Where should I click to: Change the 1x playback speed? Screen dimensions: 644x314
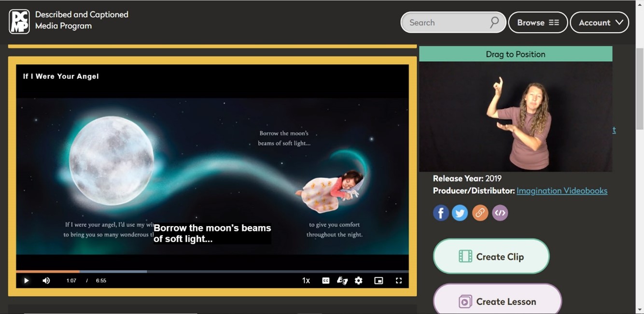(x=306, y=281)
